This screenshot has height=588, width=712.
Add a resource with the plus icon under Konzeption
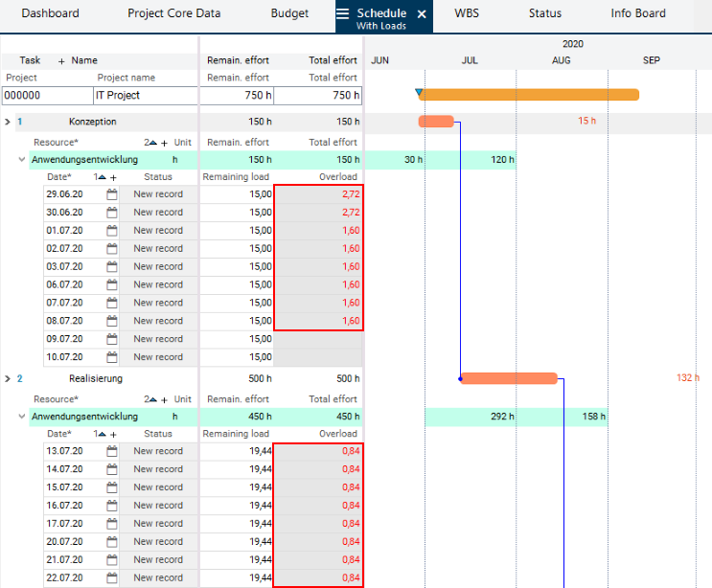tap(164, 142)
